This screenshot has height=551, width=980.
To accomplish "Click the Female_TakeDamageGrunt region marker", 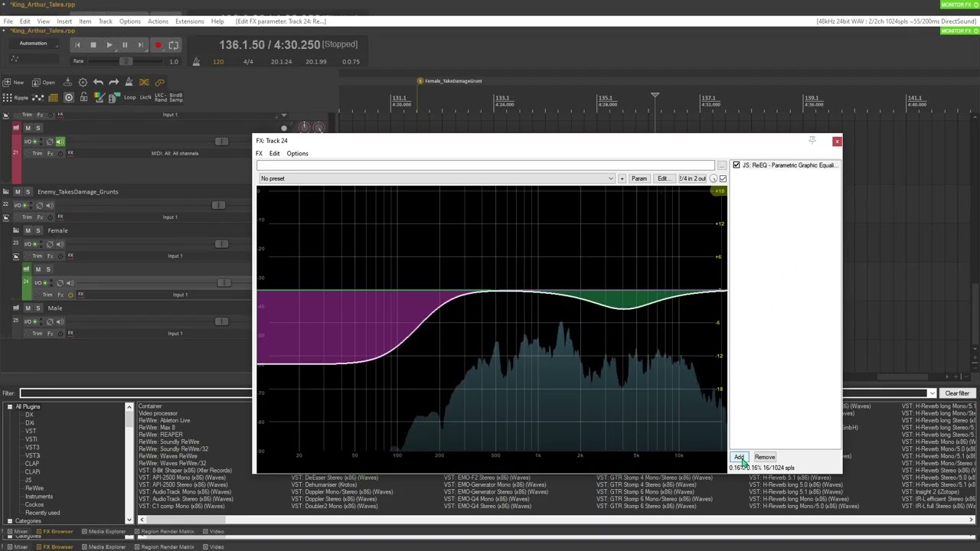I will click(x=453, y=81).
